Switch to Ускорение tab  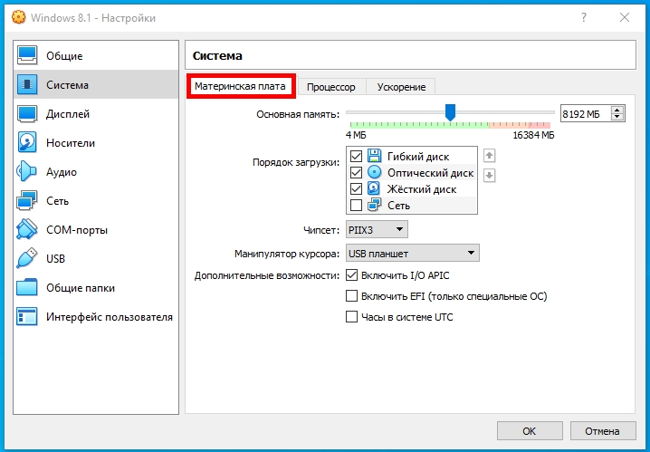click(x=401, y=87)
